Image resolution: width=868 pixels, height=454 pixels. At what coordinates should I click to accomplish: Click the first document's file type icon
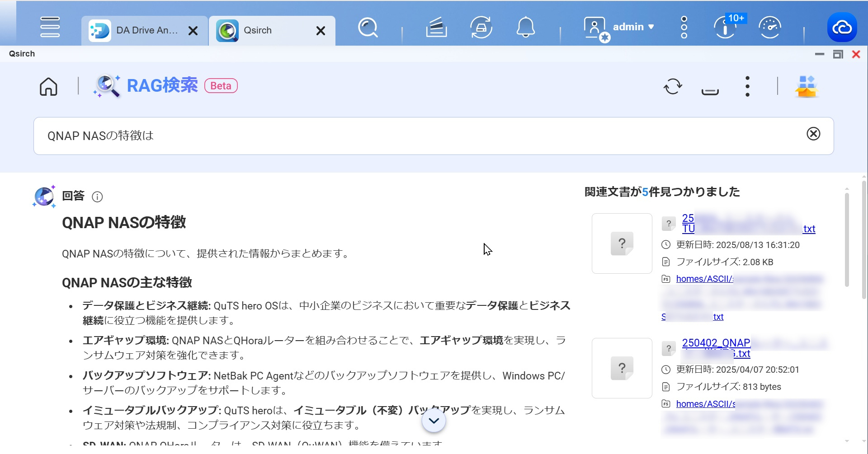point(669,224)
